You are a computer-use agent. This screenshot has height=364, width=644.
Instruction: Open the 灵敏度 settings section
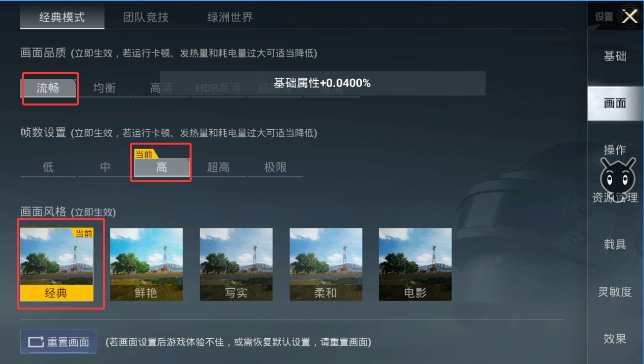coord(615,292)
